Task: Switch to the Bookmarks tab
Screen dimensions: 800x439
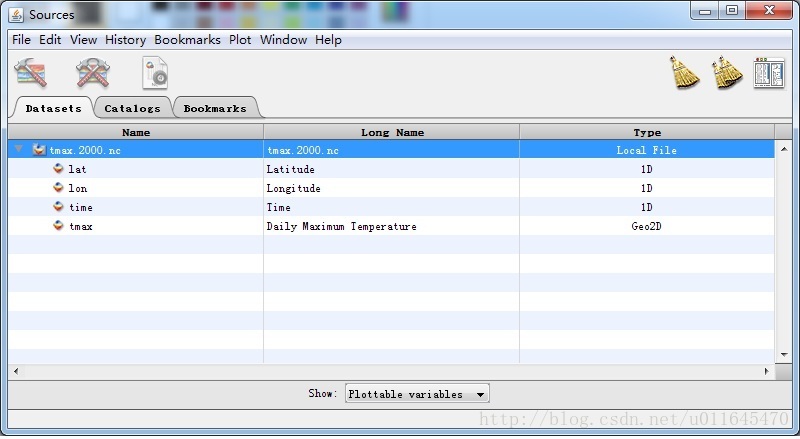Action: click(x=215, y=108)
